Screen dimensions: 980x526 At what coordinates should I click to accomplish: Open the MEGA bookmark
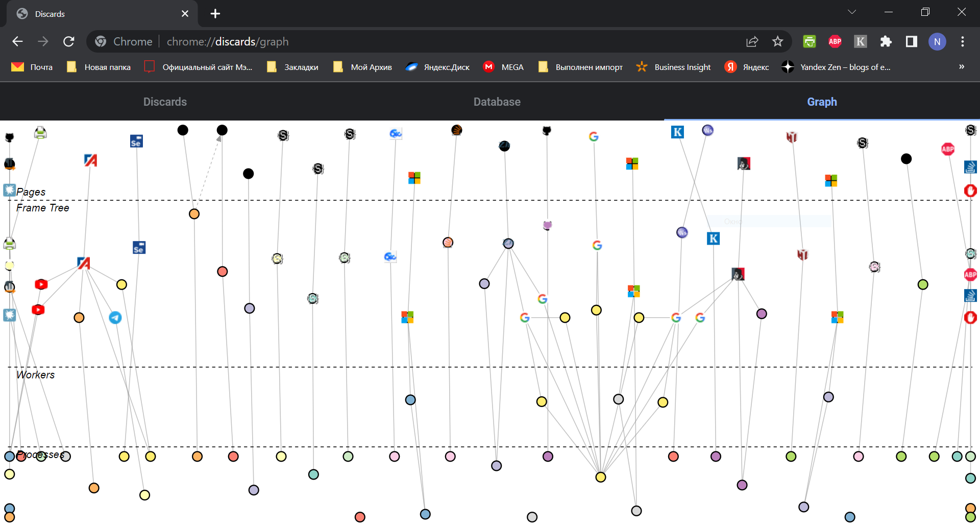pyautogui.click(x=503, y=67)
